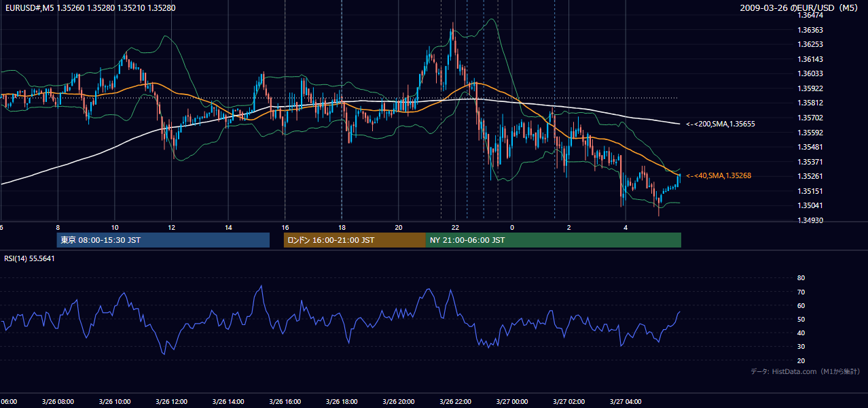The height and width of the screenshot is (408, 868).
Task: Click RSI scale value 30
Action: [801, 347]
